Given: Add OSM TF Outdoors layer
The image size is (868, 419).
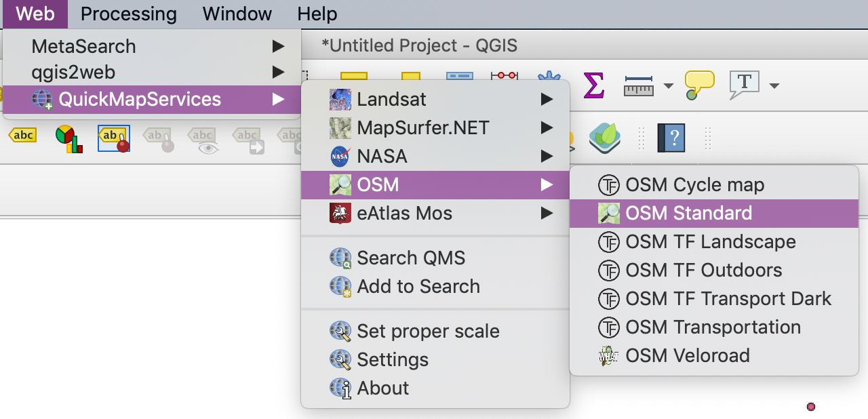Looking at the screenshot, I should click(714, 270).
